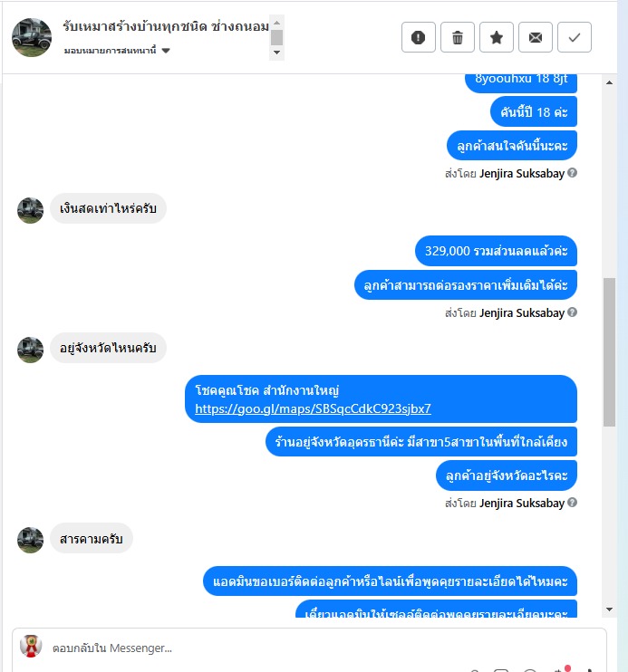Open help icon below province question reply
Image resolution: width=628 pixels, height=672 pixels.
(x=572, y=503)
